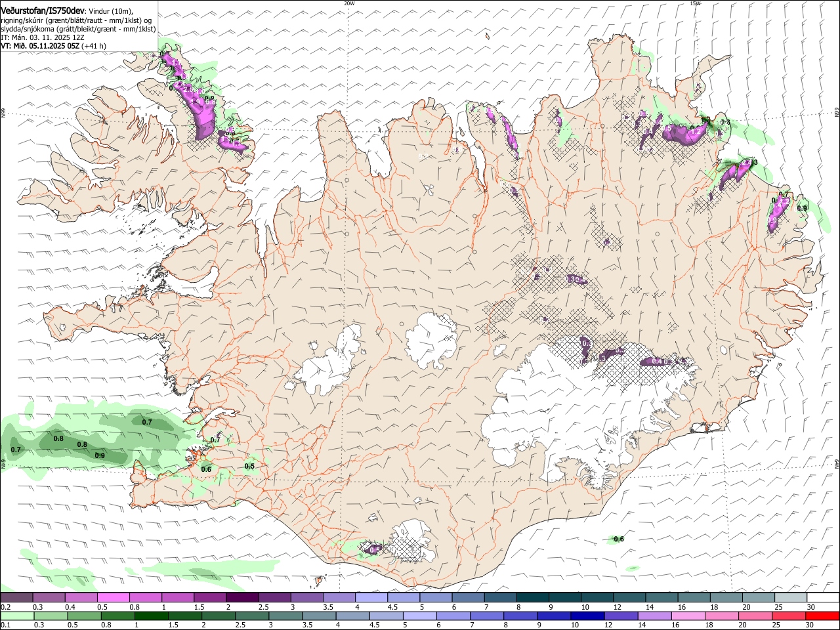The height and width of the screenshot is (630, 840).
Task: Select the pink lower-legend swatch between 18 and 20
Action: tap(721, 616)
